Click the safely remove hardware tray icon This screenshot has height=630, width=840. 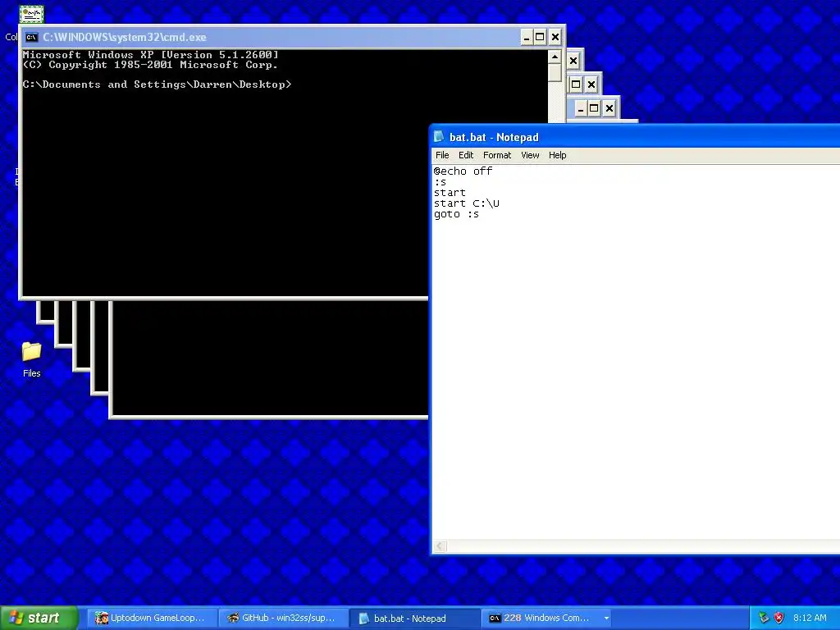point(764,618)
